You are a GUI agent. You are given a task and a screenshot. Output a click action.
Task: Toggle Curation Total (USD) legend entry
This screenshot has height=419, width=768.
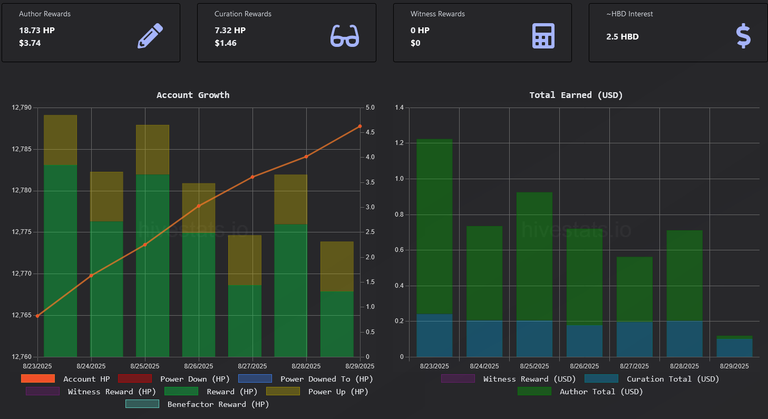coord(651,379)
